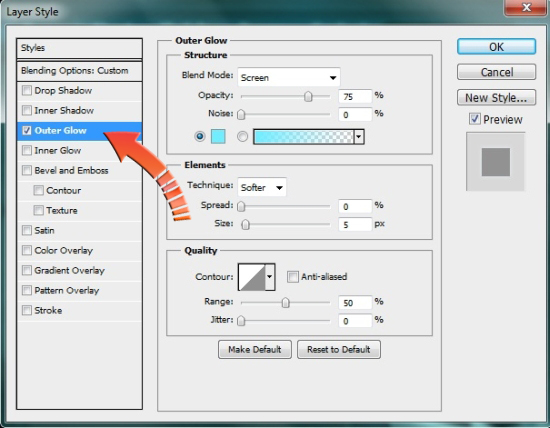550x428 pixels.
Task: Expand the Contour preset dropdown arrow
Action: (269, 277)
